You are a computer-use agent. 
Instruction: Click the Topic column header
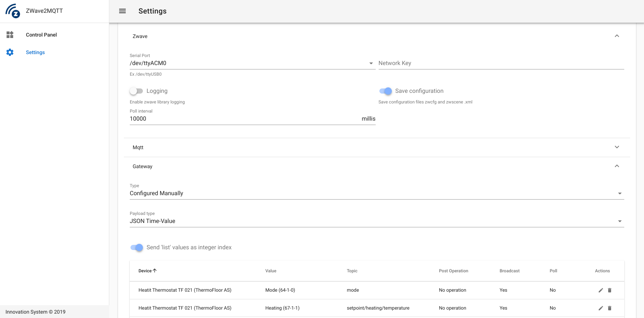(x=352, y=271)
